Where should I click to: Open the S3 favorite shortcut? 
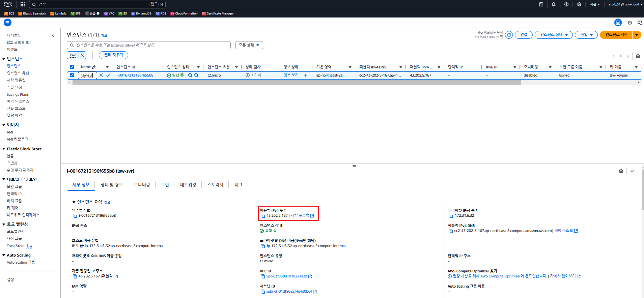[123, 13]
